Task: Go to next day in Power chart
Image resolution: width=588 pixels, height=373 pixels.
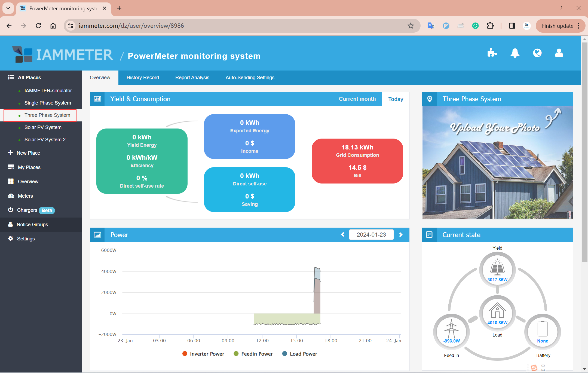Action: [x=401, y=235]
